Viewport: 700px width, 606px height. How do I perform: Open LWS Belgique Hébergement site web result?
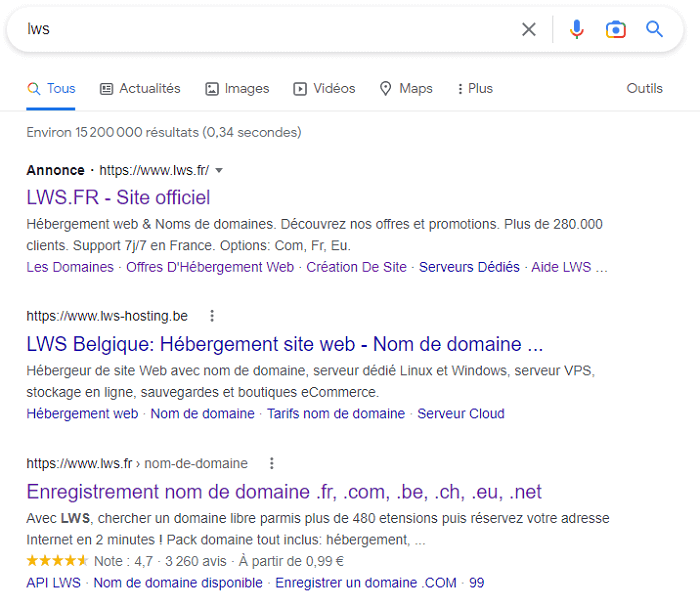click(x=284, y=344)
